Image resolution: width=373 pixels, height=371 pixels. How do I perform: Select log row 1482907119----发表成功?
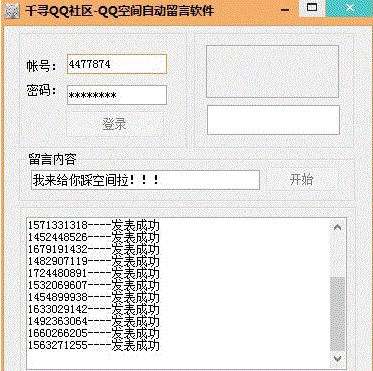94,262
